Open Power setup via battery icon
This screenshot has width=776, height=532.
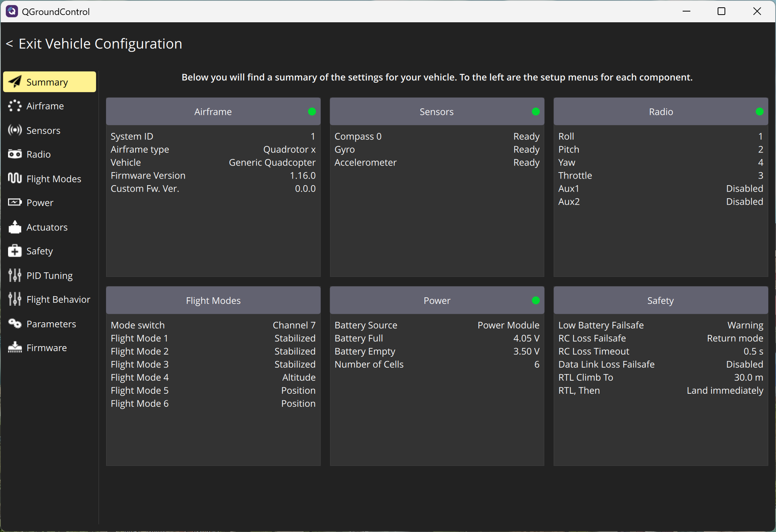tap(15, 202)
